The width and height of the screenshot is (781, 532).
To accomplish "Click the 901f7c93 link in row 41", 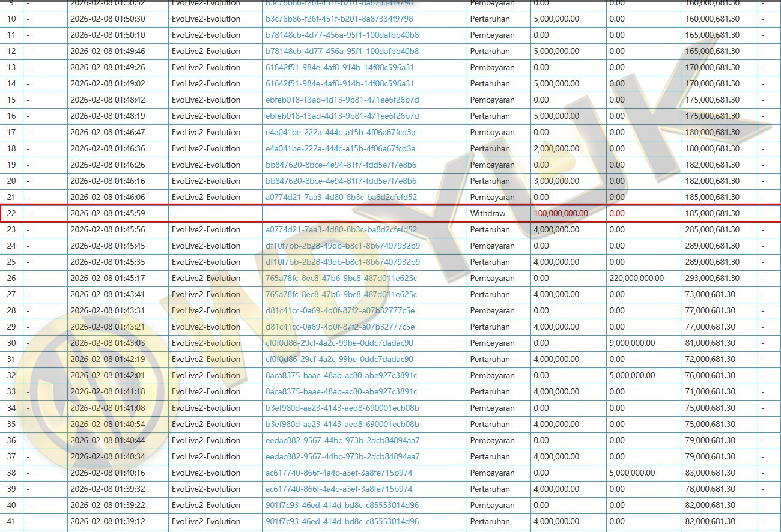I will coord(342,521).
